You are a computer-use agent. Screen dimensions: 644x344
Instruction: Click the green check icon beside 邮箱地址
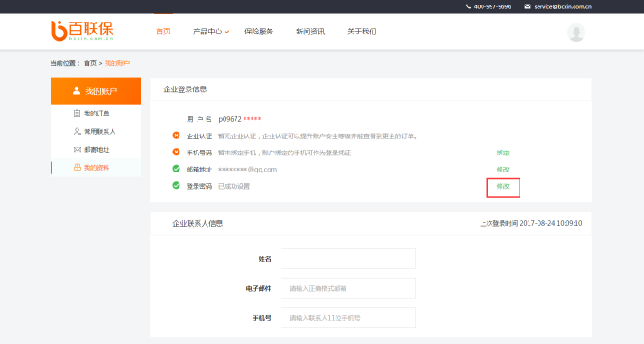click(x=176, y=169)
